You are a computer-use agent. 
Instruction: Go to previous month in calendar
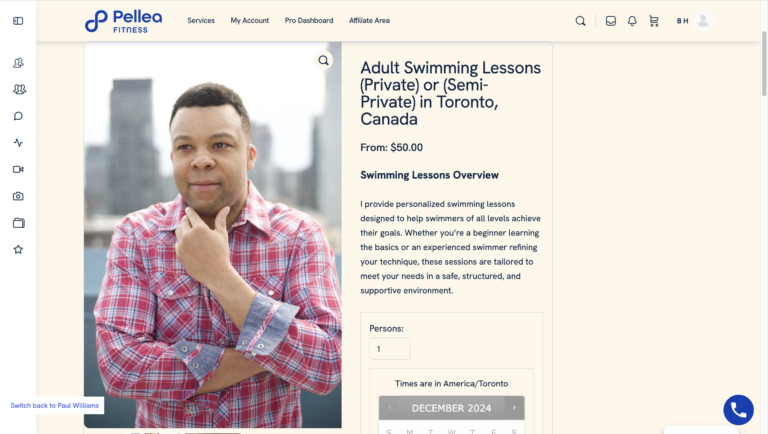[389, 408]
